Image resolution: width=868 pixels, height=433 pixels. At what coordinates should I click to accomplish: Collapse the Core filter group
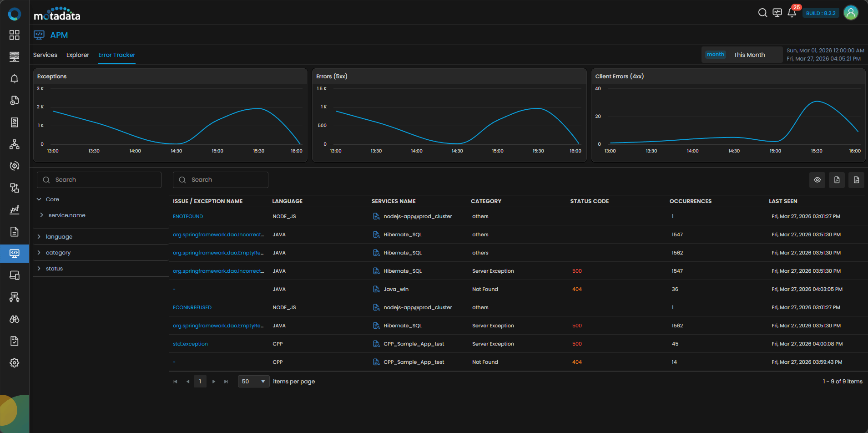coord(39,199)
